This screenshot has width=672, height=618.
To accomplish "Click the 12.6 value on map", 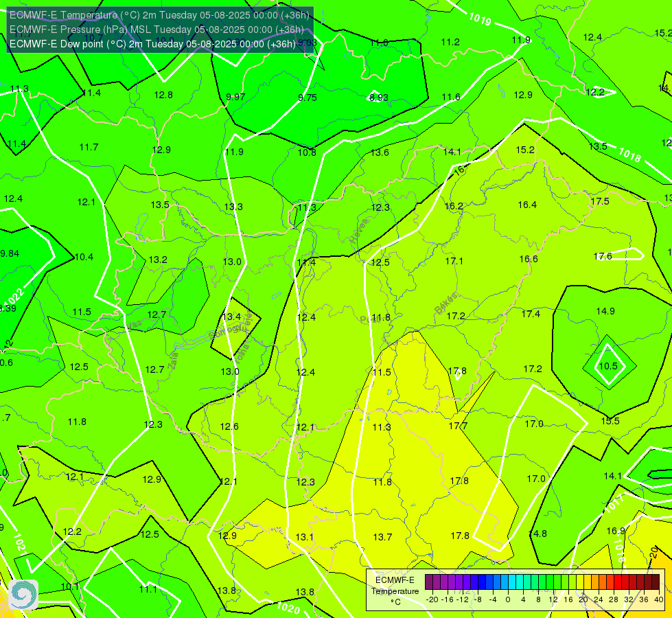I will [x=229, y=426].
